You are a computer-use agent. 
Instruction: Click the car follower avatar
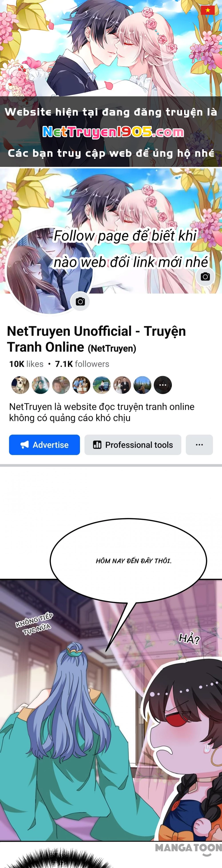point(102,385)
